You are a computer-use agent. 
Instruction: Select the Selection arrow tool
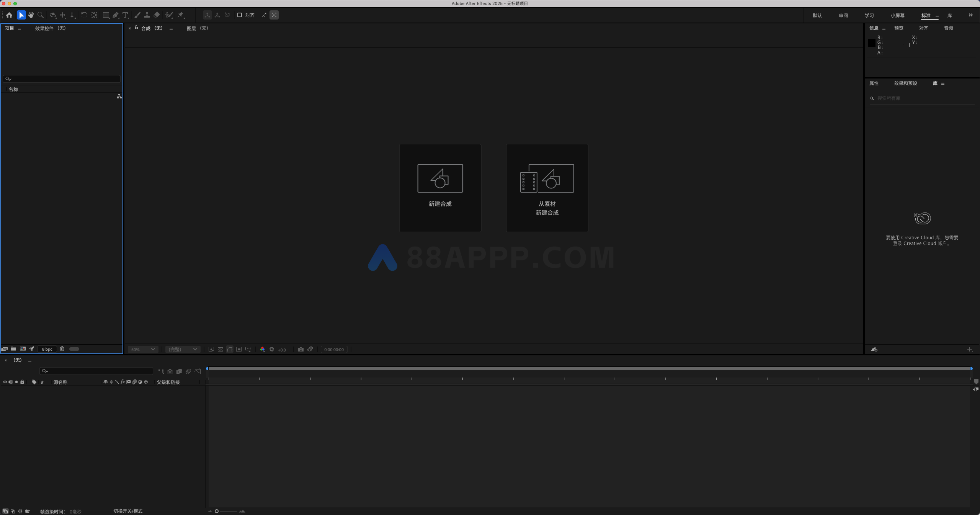pos(21,15)
